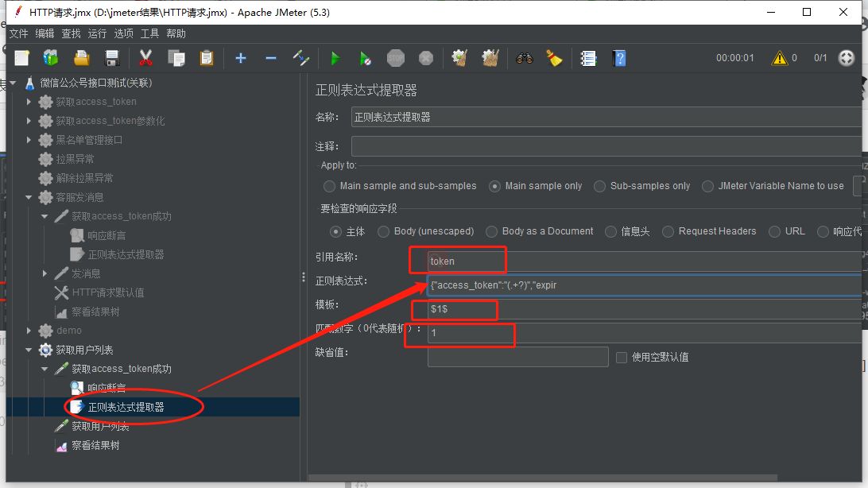This screenshot has width=868, height=488.
Task: Click the 模板 field with $1$
Action: tap(645, 308)
